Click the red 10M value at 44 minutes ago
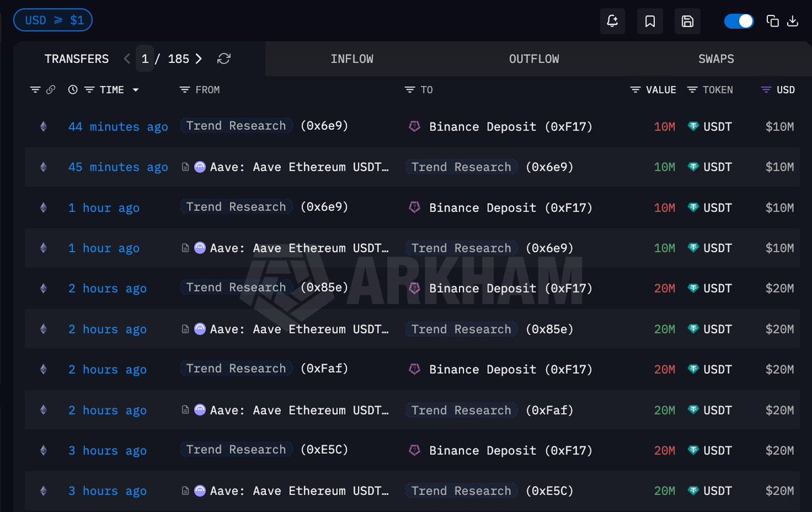Image resolution: width=812 pixels, height=512 pixels. [664, 126]
